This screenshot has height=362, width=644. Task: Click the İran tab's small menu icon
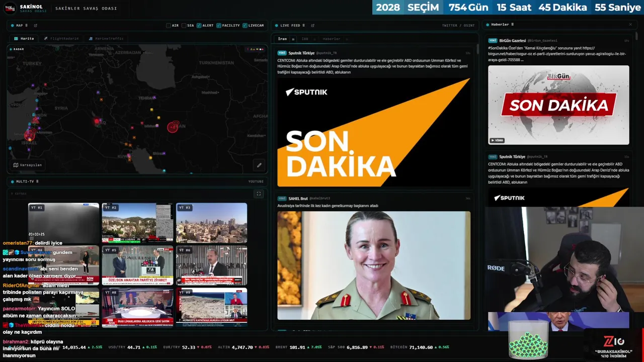(293, 39)
